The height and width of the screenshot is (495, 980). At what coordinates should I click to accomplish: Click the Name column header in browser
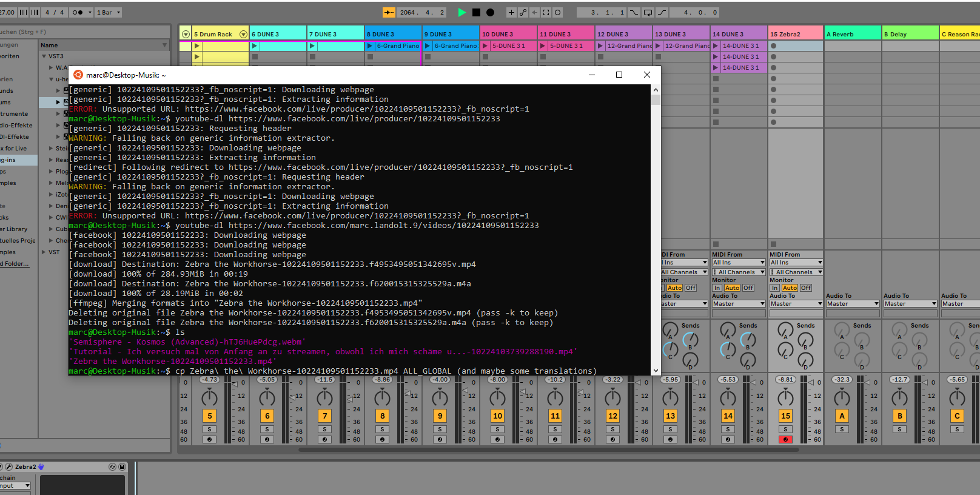click(103, 45)
